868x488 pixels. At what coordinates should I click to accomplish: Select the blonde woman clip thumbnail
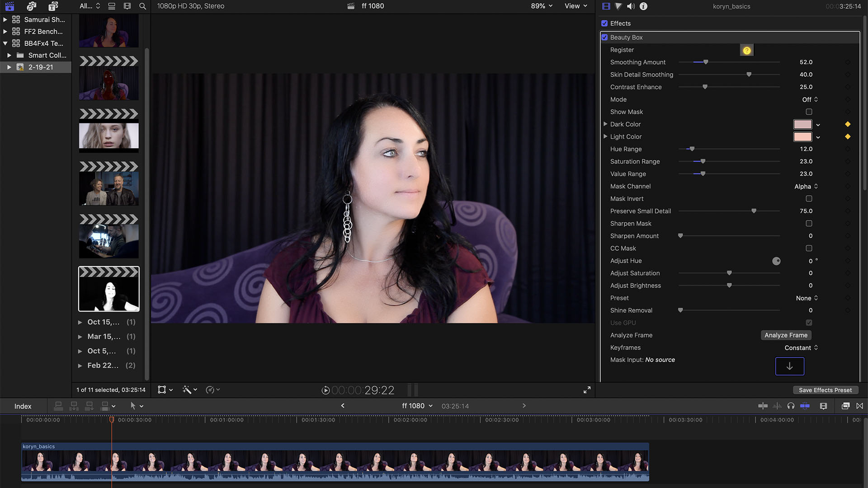click(x=108, y=136)
